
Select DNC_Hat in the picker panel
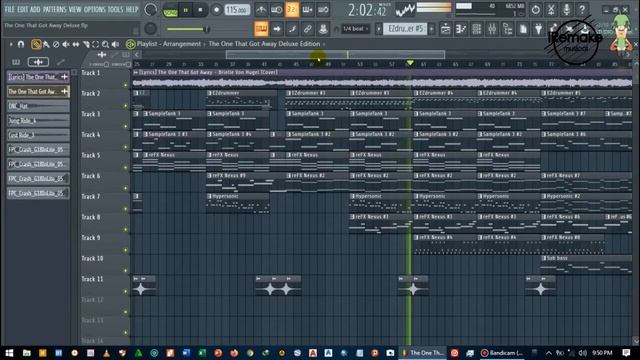pos(38,106)
